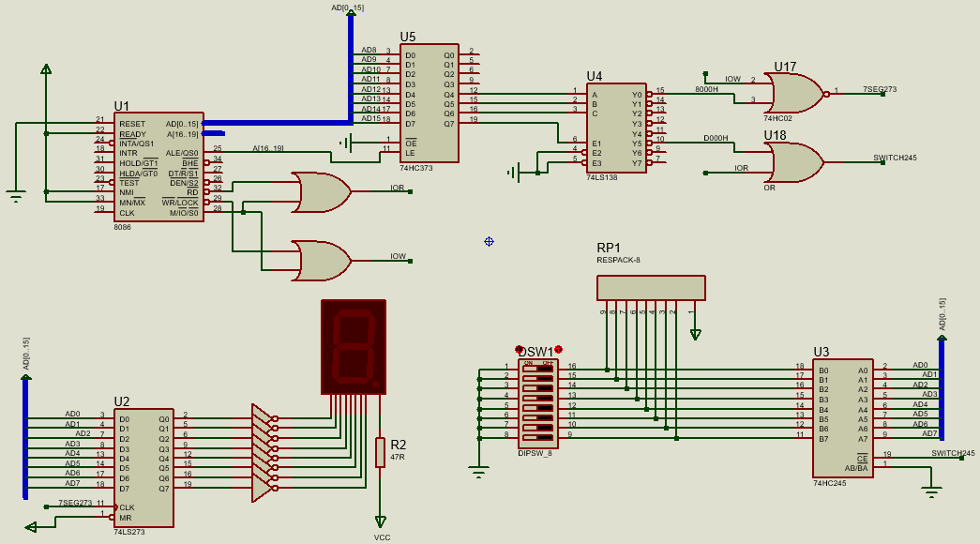
Task: Toggle DSW1 switch on pin 8 row
Action: coord(538,438)
